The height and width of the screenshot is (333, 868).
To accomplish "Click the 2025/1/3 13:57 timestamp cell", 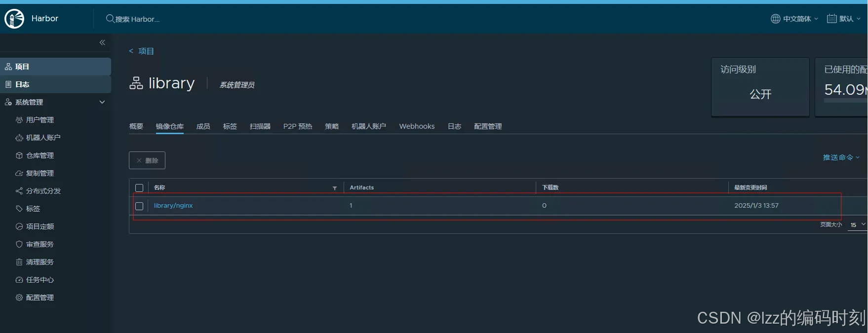I will (756, 206).
